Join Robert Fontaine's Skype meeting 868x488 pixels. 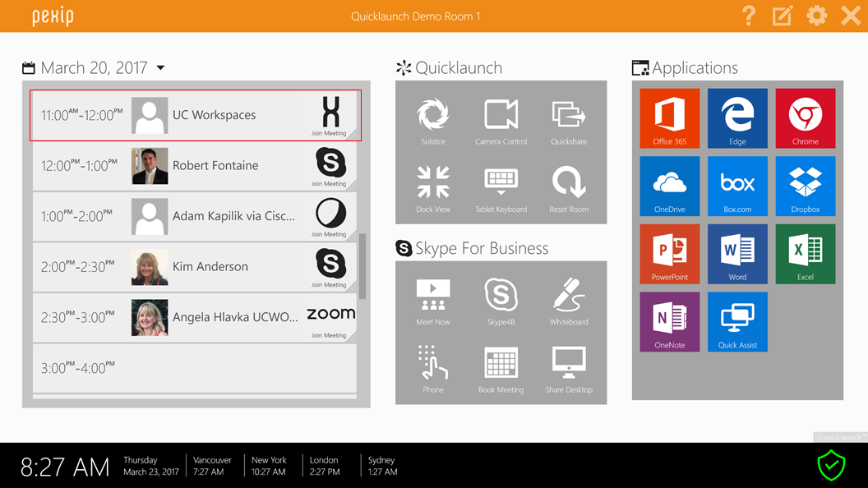[x=330, y=166]
